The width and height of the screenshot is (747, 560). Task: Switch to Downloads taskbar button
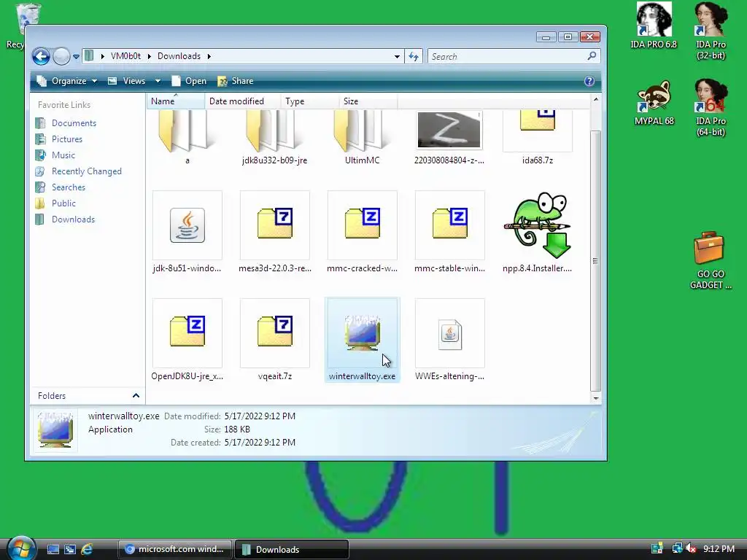[x=292, y=549]
